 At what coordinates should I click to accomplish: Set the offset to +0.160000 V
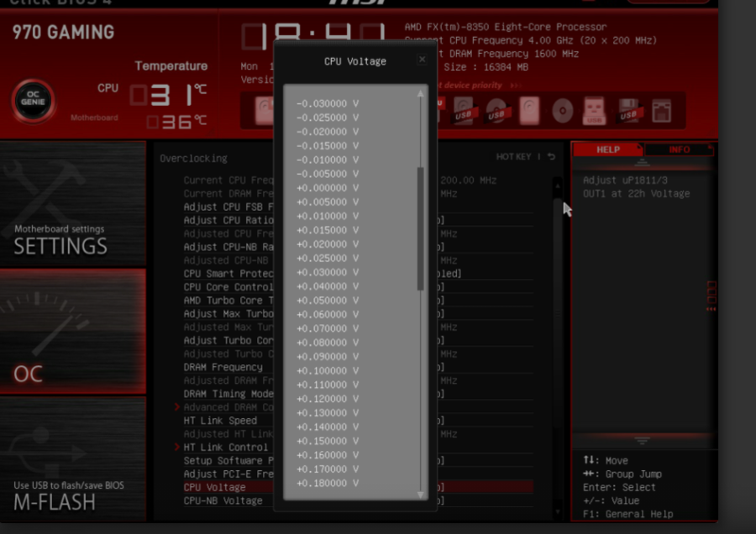pyautogui.click(x=328, y=455)
